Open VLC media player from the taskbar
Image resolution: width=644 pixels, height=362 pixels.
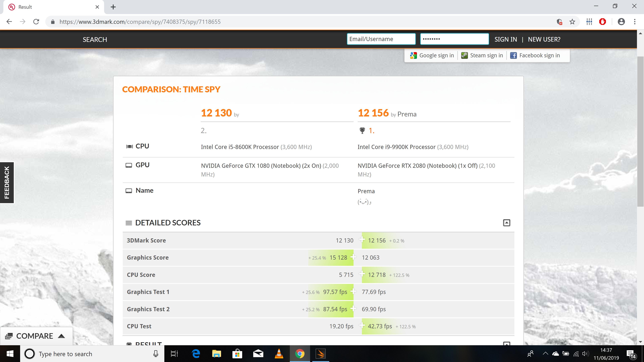click(279, 354)
